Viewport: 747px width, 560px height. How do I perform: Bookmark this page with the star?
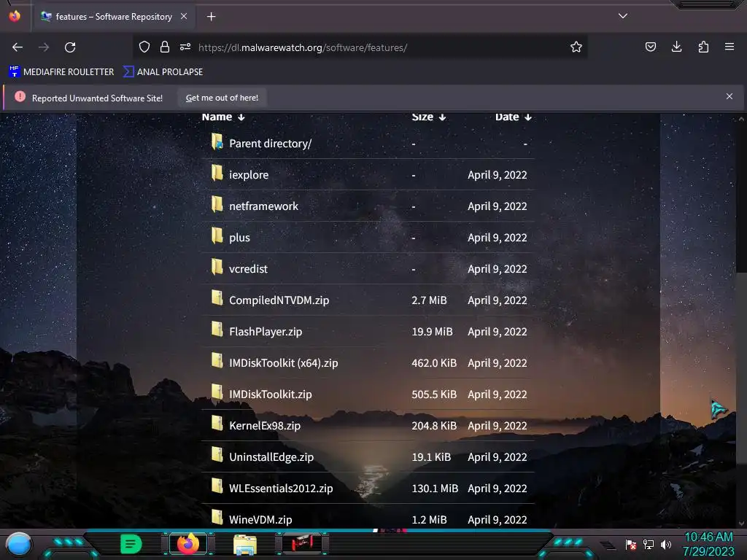click(576, 47)
